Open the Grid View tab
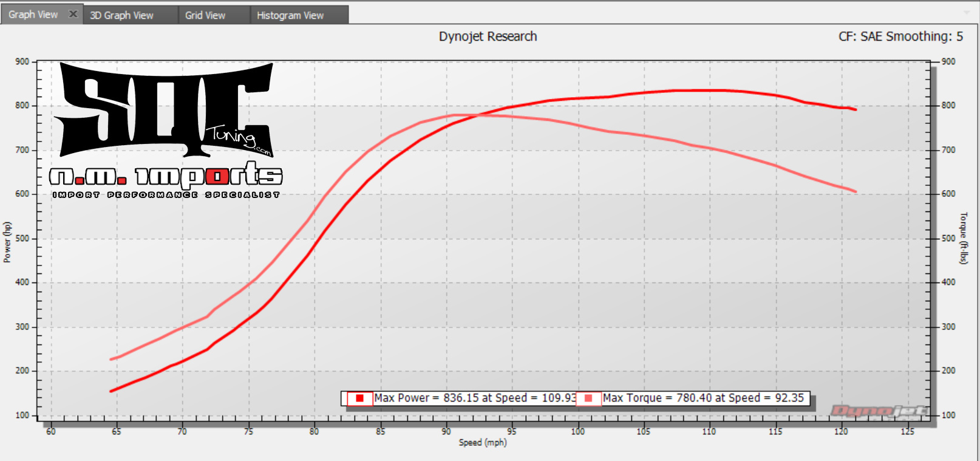 (x=205, y=15)
